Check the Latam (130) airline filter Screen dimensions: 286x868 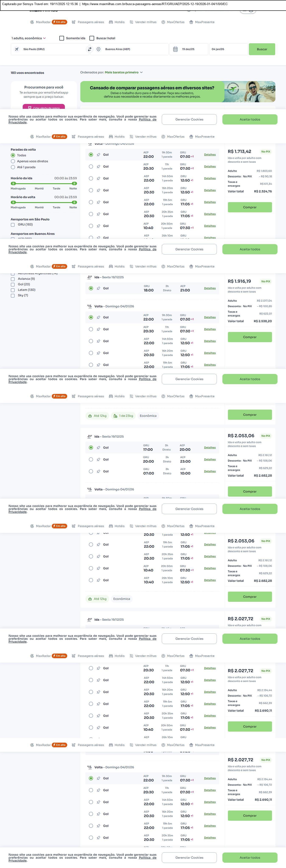click(x=13, y=290)
